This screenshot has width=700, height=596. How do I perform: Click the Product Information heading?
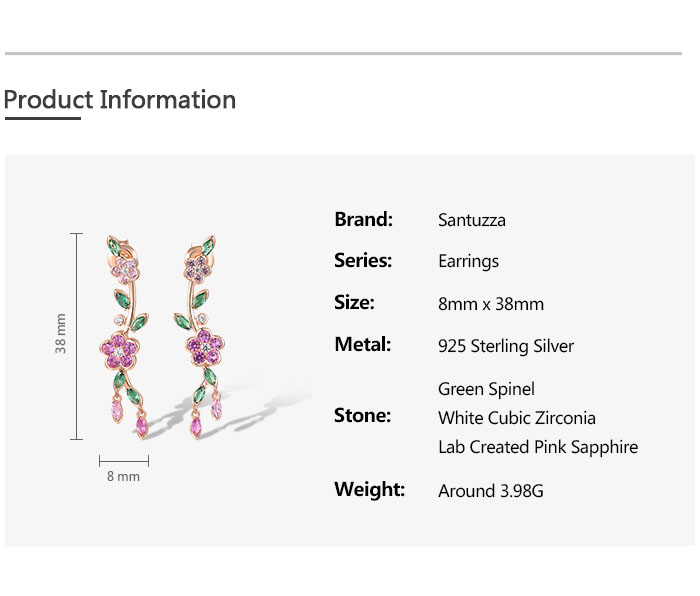tap(120, 100)
